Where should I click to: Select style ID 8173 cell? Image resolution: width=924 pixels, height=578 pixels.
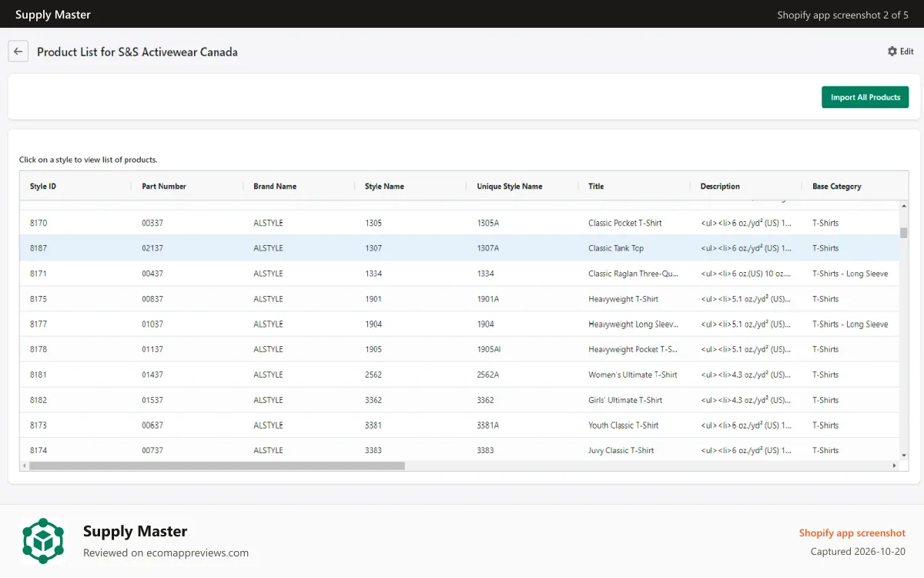coord(38,425)
